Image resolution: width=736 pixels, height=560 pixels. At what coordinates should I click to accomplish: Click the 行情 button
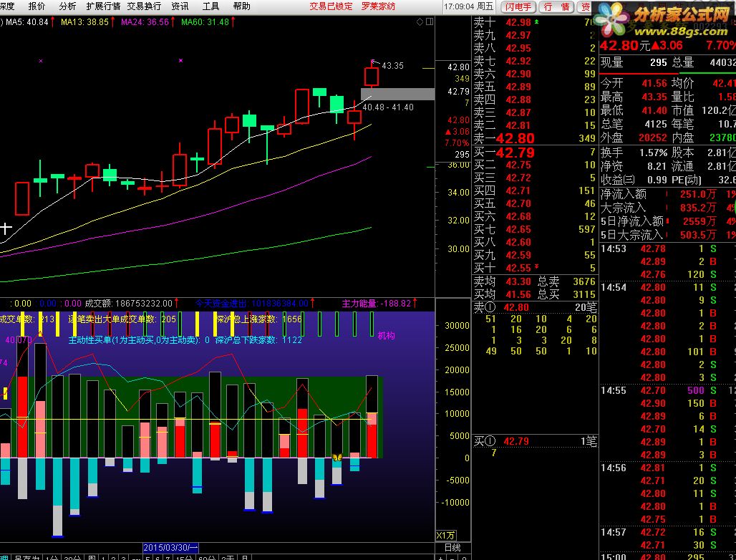[x=557, y=6]
